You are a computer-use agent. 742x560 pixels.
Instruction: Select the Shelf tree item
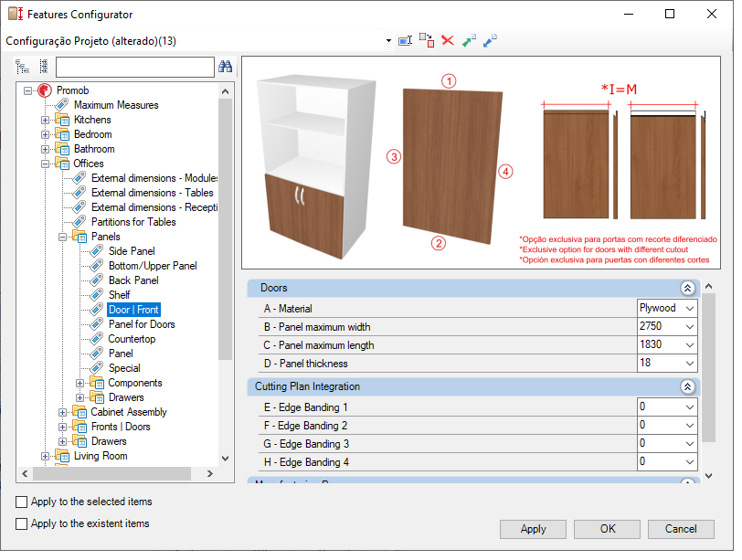[119, 296]
